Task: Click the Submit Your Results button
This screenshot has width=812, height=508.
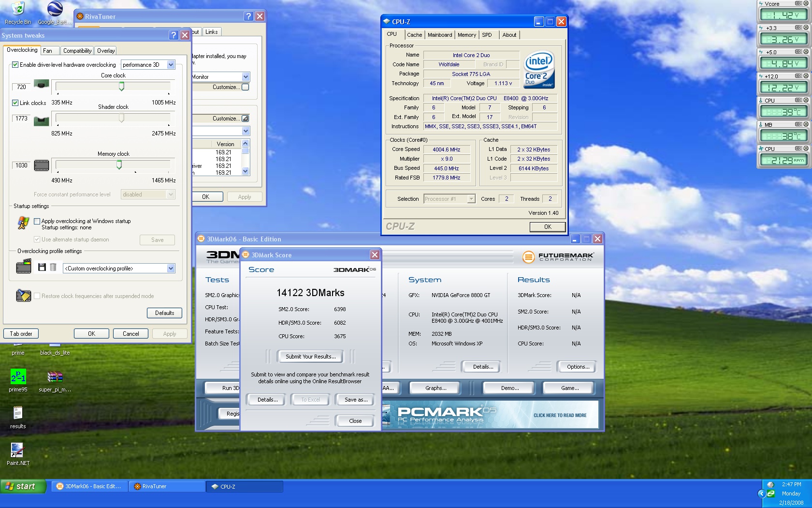Action: pyautogui.click(x=310, y=357)
